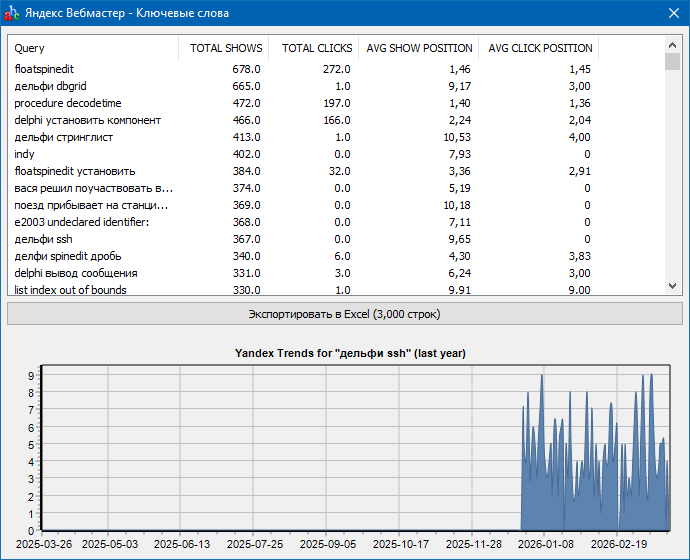Click AVG CLICK POSITION column header

pyautogui.click(x=539, y=48)
